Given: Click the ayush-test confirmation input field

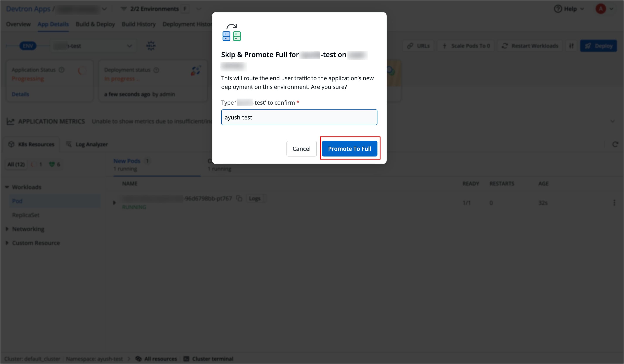Looking at the screenshot, I should [299, 117].
